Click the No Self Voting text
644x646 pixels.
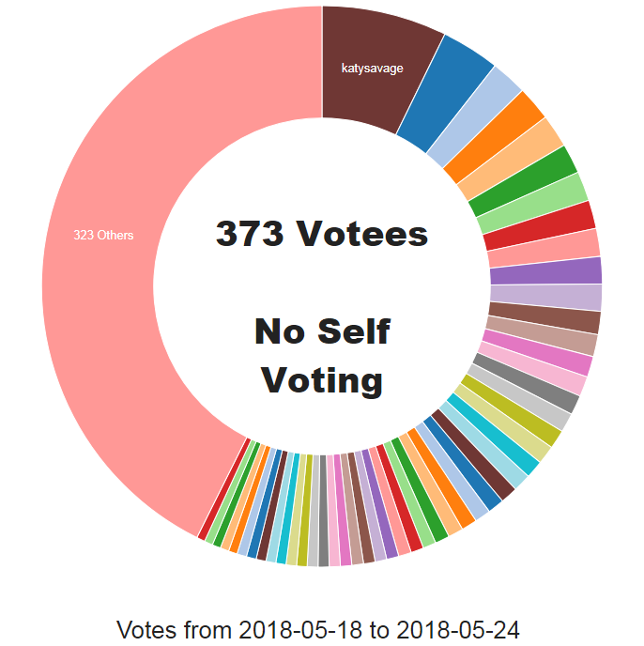(322, 355)
